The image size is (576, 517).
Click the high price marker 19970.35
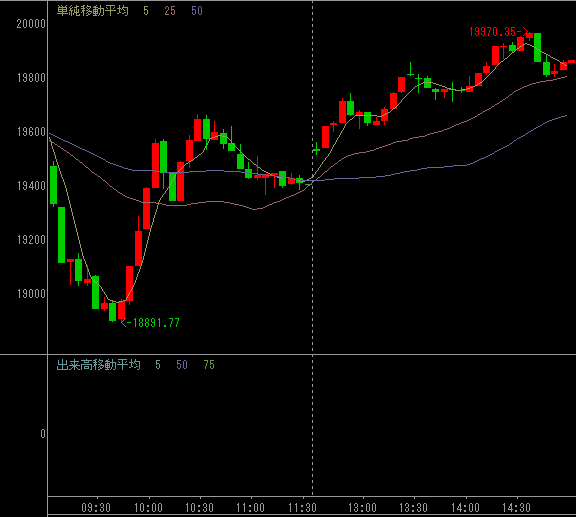499,32
